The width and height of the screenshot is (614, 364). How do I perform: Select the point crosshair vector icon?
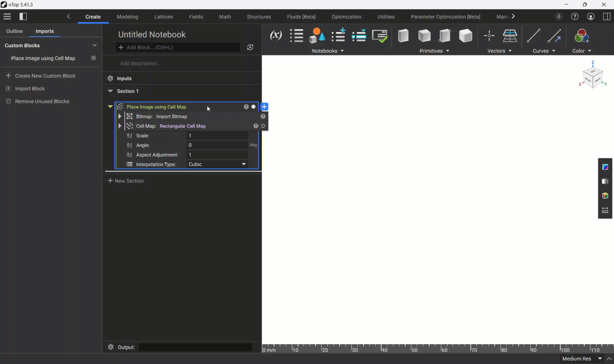(x=489, y=35)
